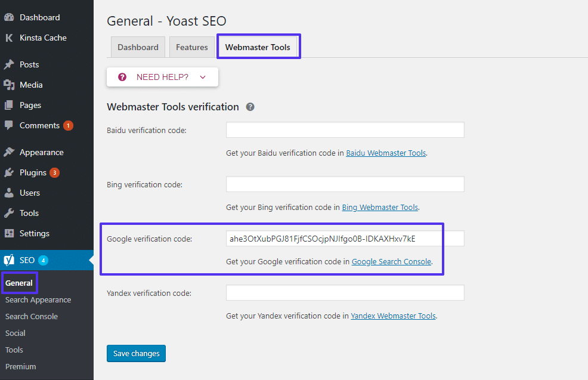Open Search Appearance in SEO submenu

coord(38,299)
